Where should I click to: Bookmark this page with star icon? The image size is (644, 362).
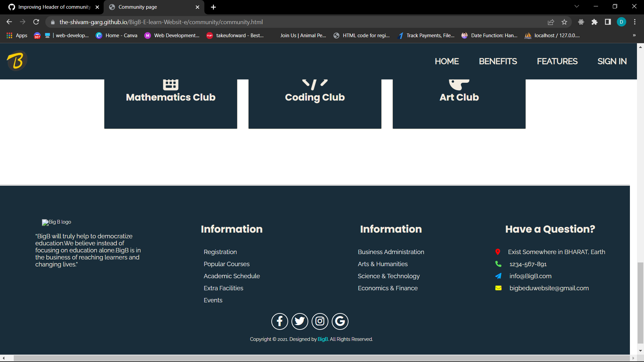tap(564, 22)
